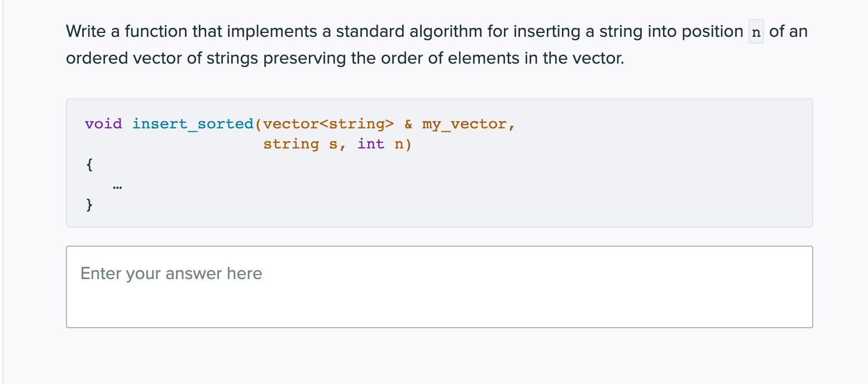Image resolution: width=868 pixels, height=384 pixels.
Task: Select the word insert_sorted to copy it
Action: pyautogui.click(x=193, y=123)
